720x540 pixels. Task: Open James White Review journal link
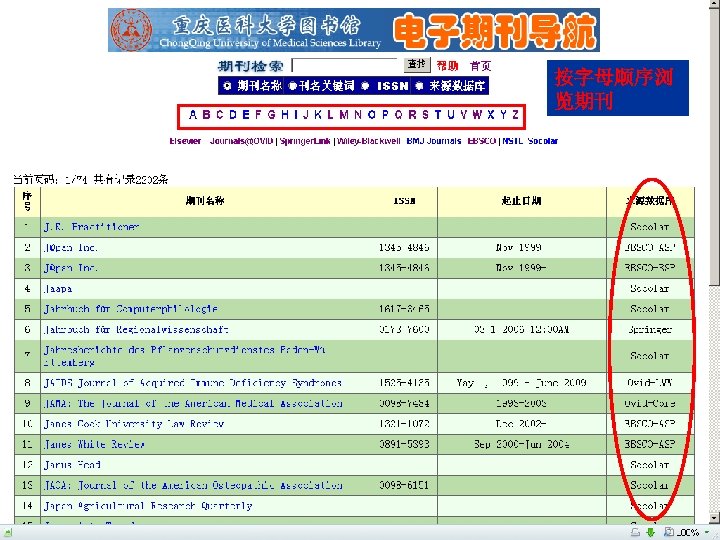[x=94, y=444]
